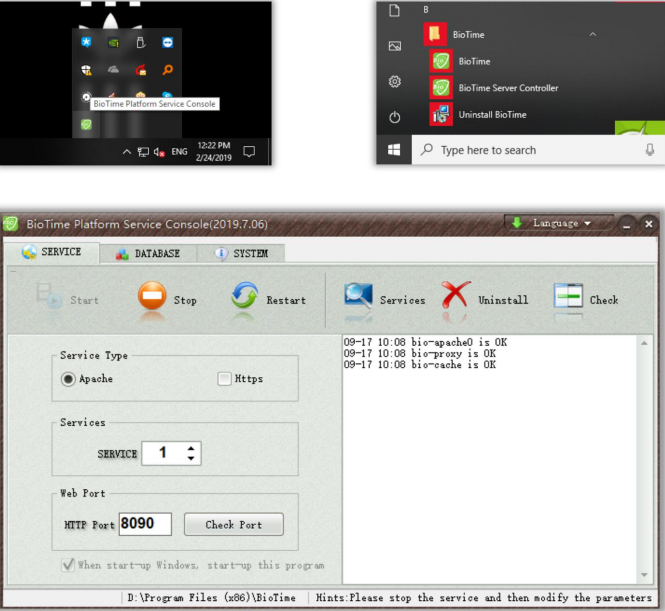Collapse the BioTime folder in Start menu
This screenshot has height=611, width=665.
click(593, 34)
